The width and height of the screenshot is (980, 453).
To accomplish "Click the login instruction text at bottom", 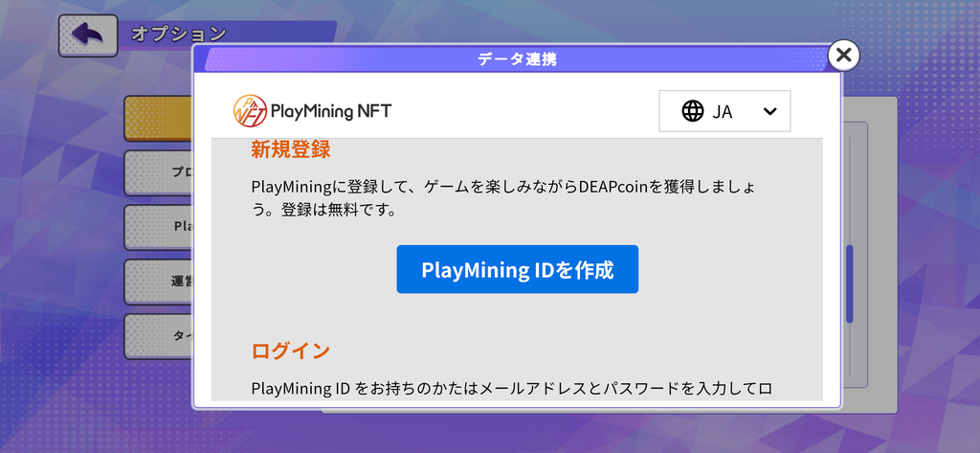I will (x=512, y=389).
